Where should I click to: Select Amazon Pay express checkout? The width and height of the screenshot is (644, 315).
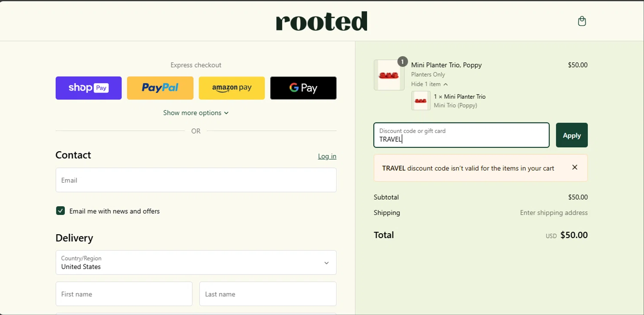tap(232, 88)
